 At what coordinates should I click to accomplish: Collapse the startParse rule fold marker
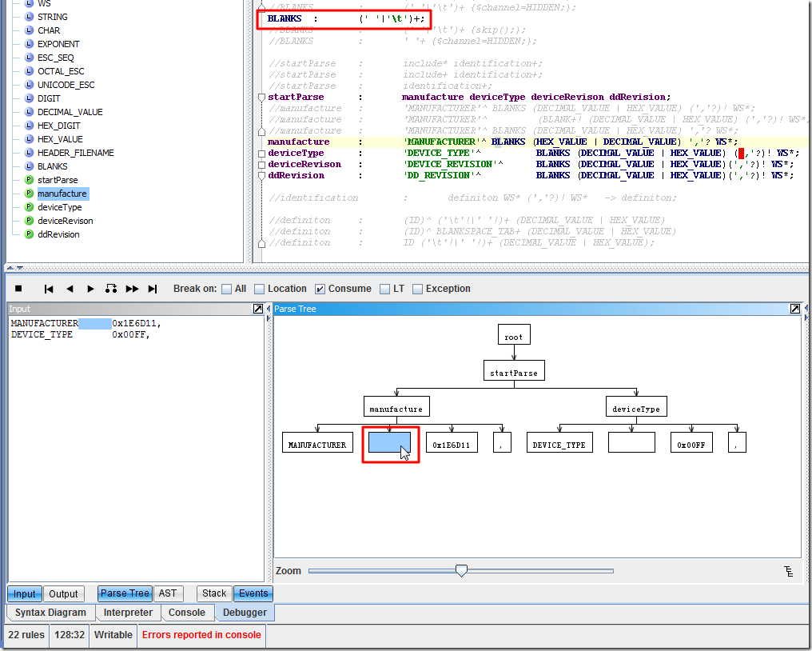coord(262,98)
